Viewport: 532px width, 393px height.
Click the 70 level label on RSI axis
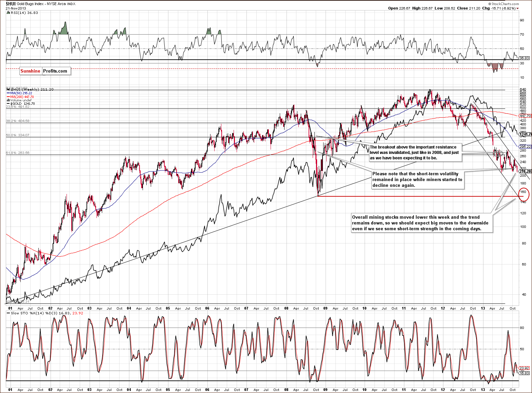[522, 34]
